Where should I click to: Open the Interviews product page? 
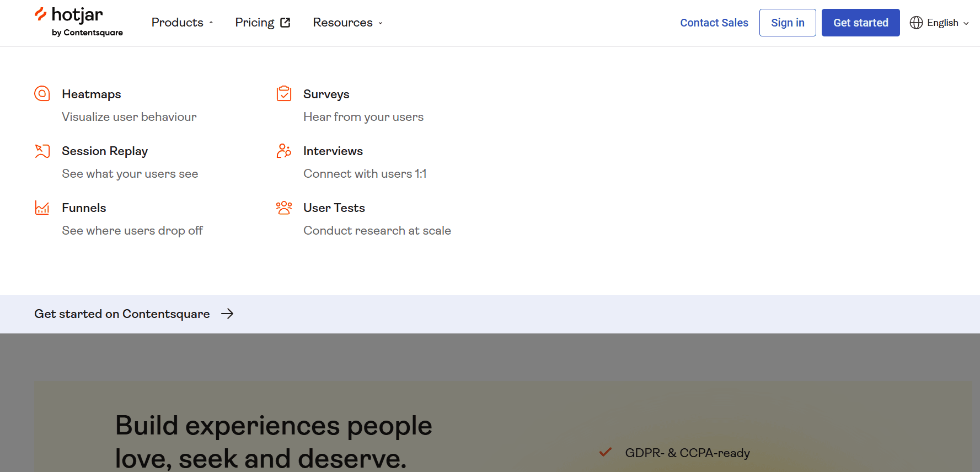333,151
